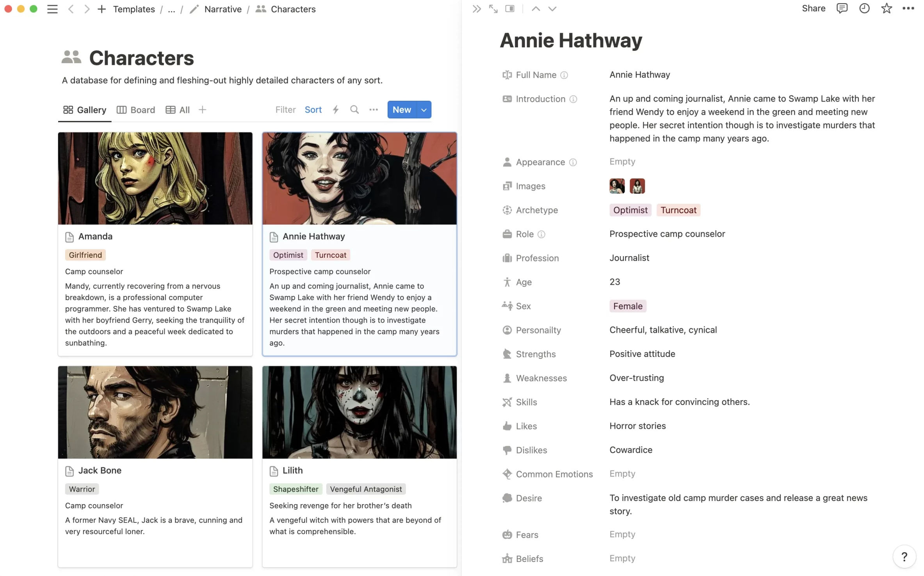Open comments panel icon

pyautogui.click(x=842, y=9)
